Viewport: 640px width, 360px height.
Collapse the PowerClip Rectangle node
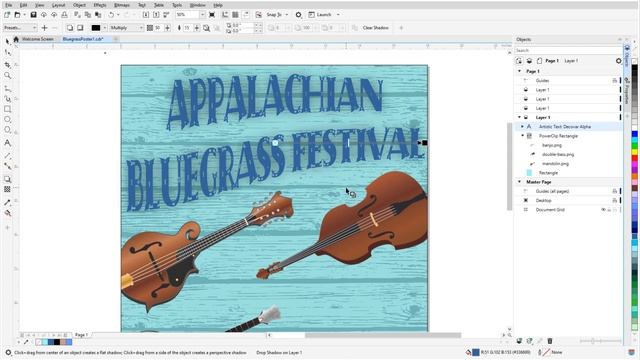click(522, 136)
